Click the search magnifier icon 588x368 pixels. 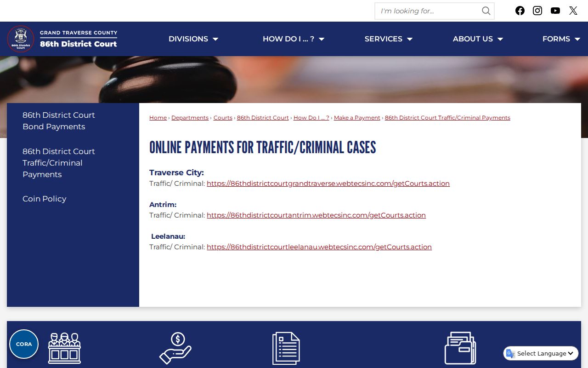pyautogui.click(x=486, y=11)
